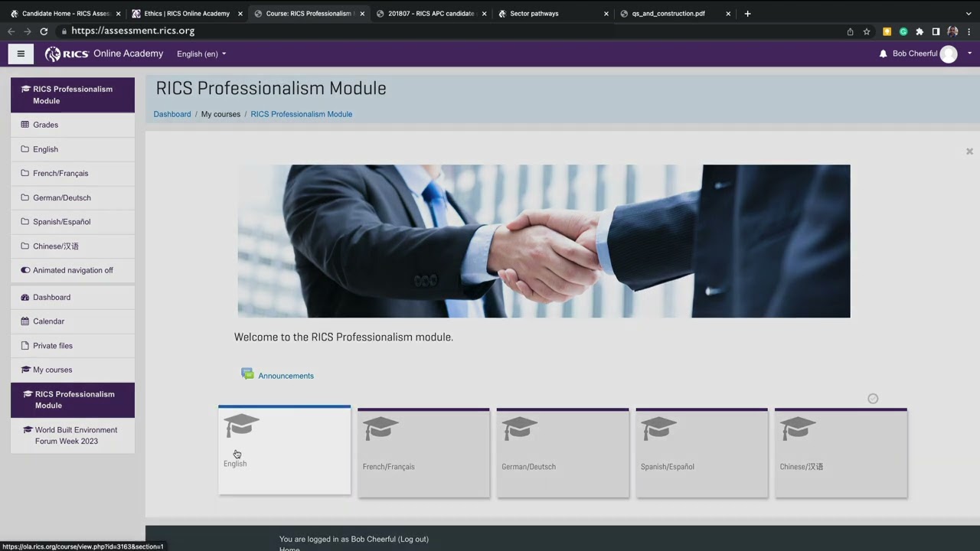Open the user menu dropdown arrow
Image resolution: width=980 pixels, height=551 pixels.
[x=969, y=54]
